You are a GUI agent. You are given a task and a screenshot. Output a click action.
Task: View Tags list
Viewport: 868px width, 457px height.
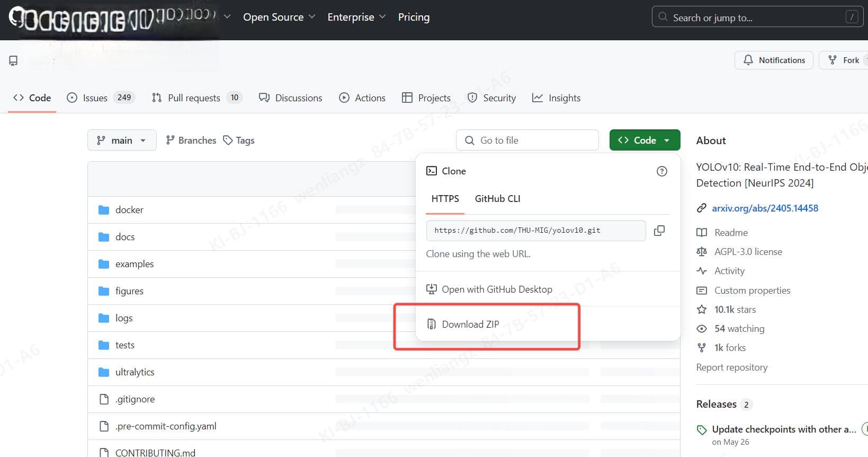(239, 140)
